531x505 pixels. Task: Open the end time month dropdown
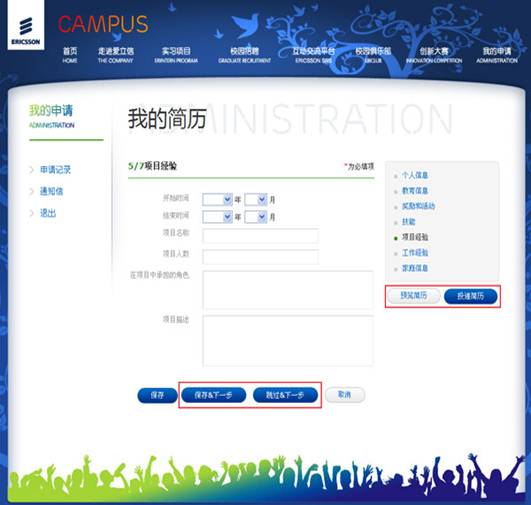point(256,217)
